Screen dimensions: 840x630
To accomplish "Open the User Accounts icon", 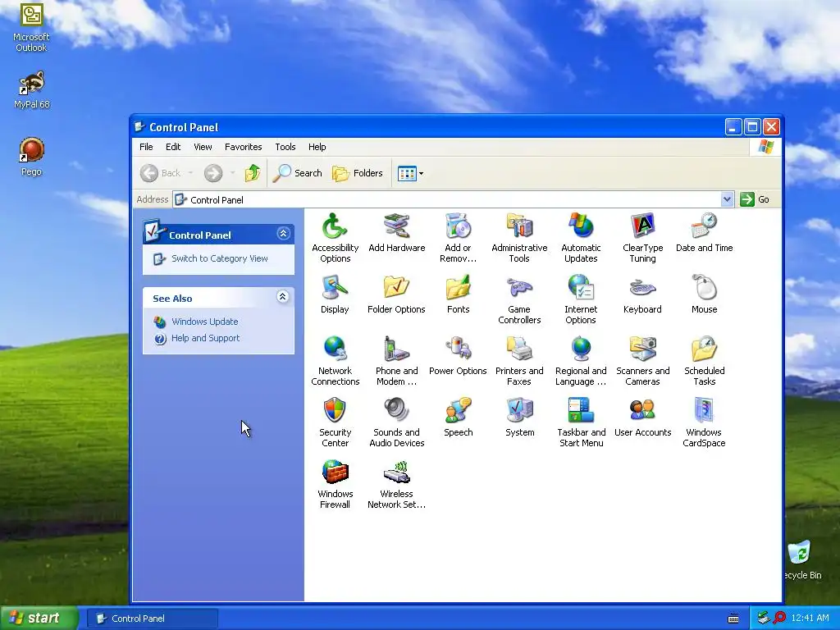I will (x=642, y=411).
